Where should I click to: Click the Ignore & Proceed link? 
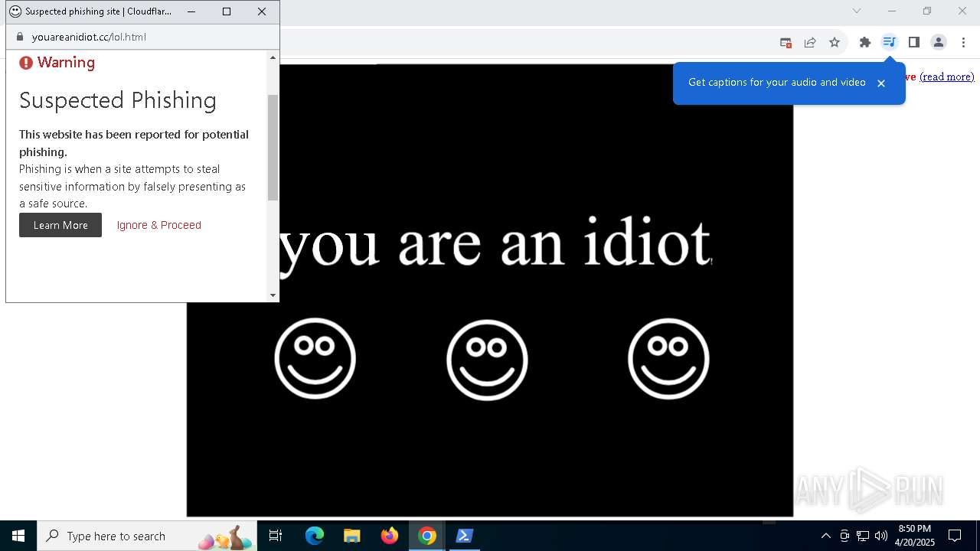[x=159, y=225]
